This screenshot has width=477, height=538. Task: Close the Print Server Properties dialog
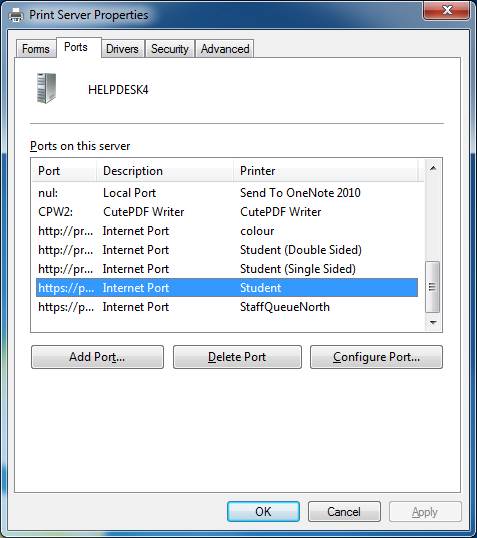click(446, 11)
